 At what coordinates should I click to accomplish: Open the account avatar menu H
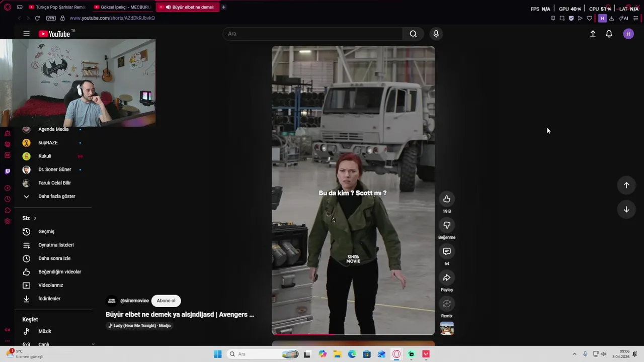pyautogui.click(x=628, y=34)
